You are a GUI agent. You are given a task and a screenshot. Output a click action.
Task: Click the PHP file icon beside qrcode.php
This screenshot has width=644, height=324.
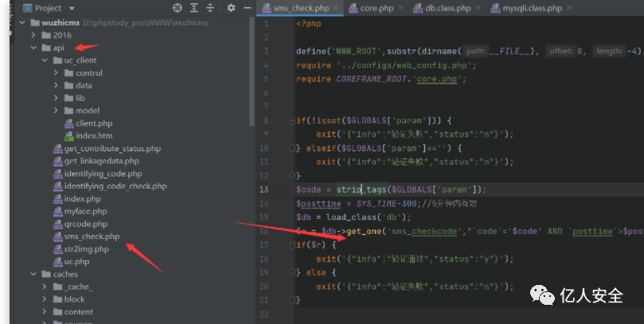[x=58, y=224]
